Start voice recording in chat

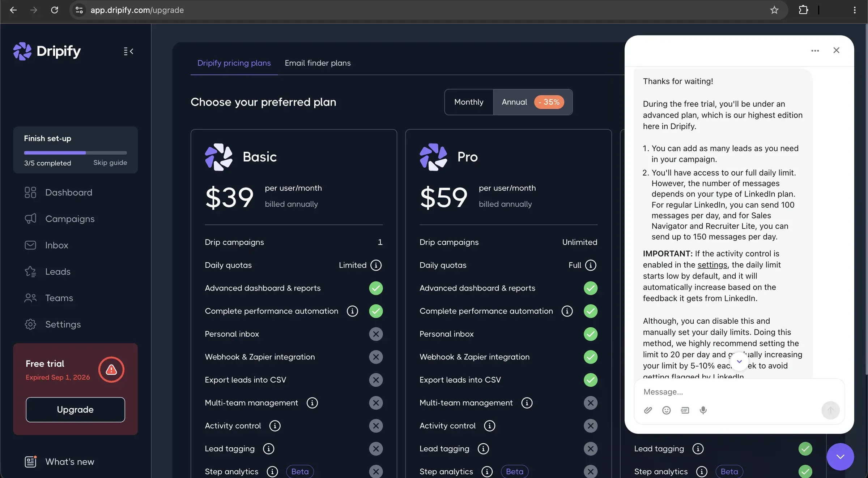click(703, 410)
